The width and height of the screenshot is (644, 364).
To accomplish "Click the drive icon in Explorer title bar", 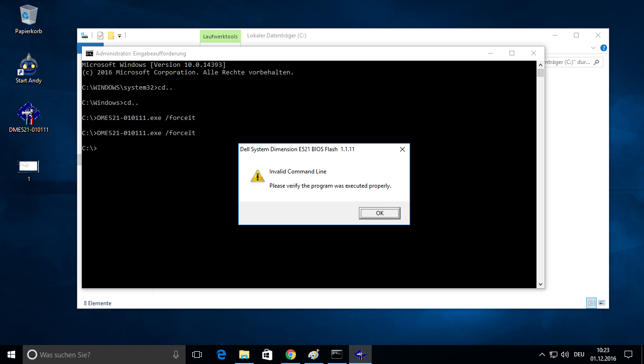I will (85, 36).
